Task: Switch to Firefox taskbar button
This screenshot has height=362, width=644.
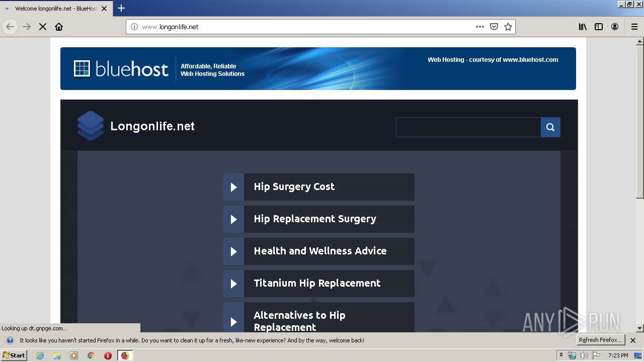Action: [x=125, y=355]
